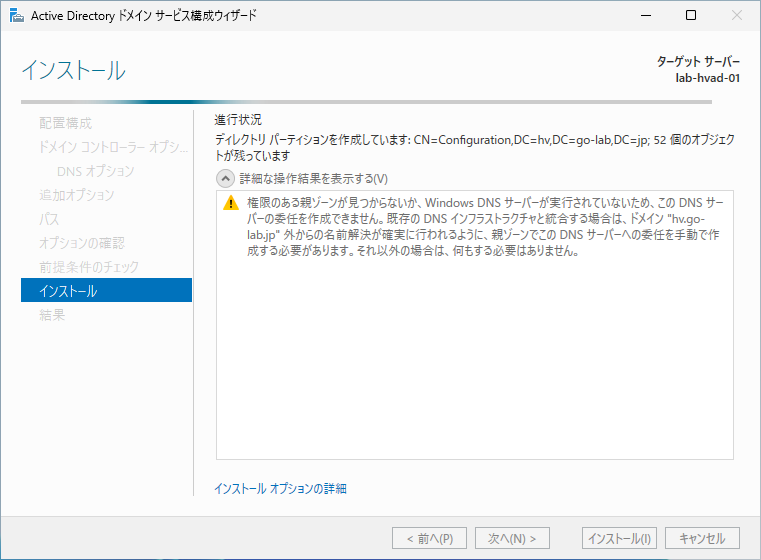Viewport: 761px width, 560px height.
Task: Select the 前提条件のチェック step
Action: tap(89, 267)
